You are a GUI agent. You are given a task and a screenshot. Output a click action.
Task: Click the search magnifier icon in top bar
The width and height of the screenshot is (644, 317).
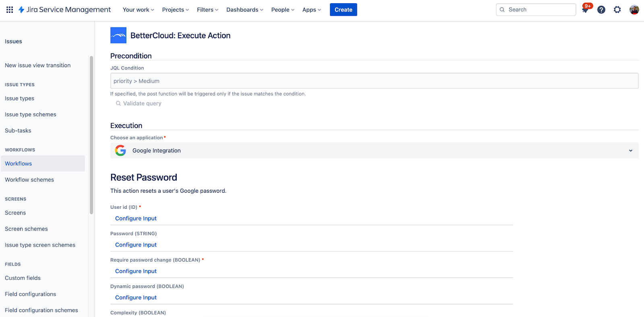(502, 10)
